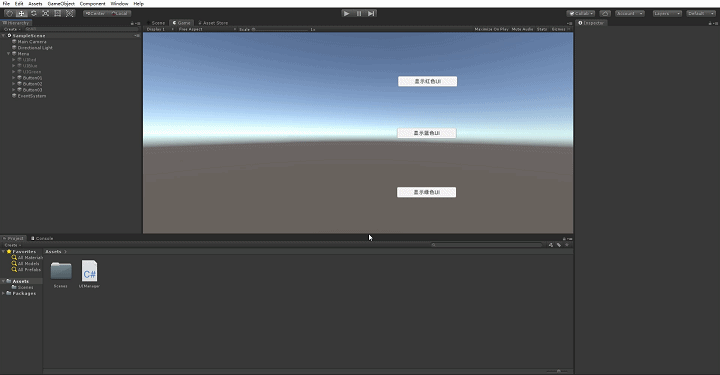Toggle Stats overlay in Game view
The width and height of the screenshot is (720, 375).
click(x=542, y=29)
